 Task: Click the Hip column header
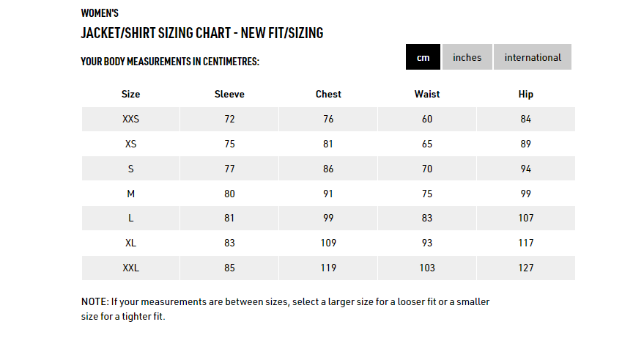[x=526, y=94]
